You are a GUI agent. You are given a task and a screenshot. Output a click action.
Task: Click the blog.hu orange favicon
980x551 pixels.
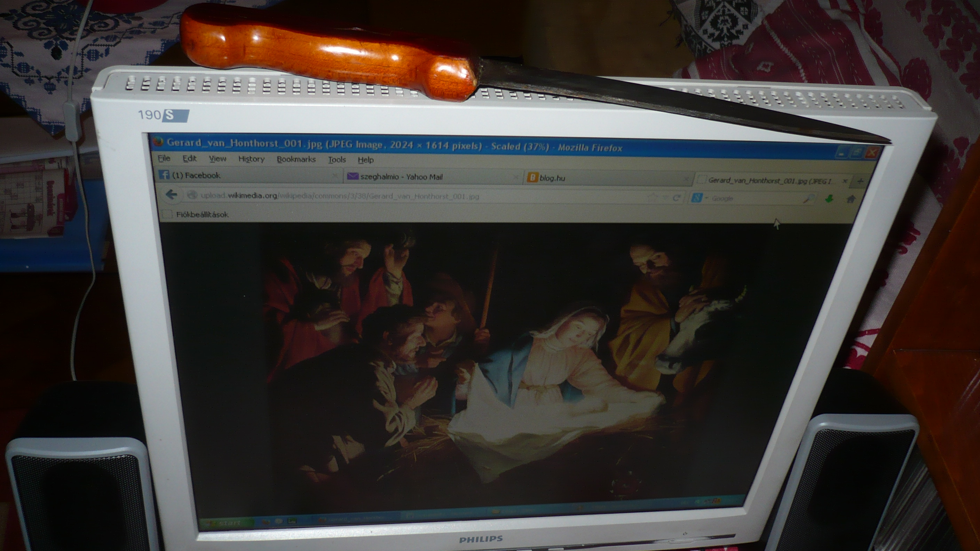tap(532, 177)
